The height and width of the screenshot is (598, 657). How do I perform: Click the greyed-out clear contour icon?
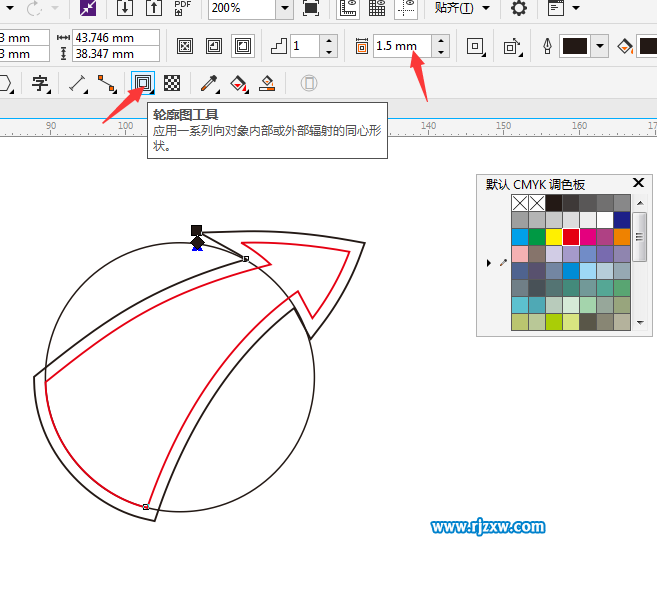point(309,83)
